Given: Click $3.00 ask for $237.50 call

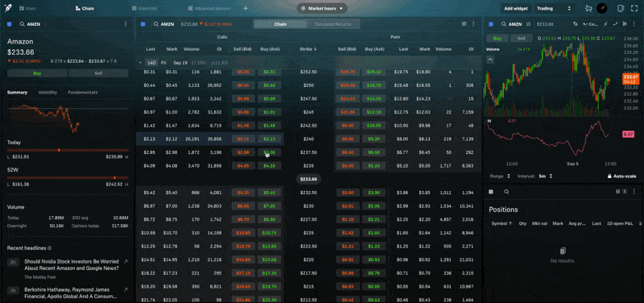Looking at the screenshot, I should click(x=270, y=152).
